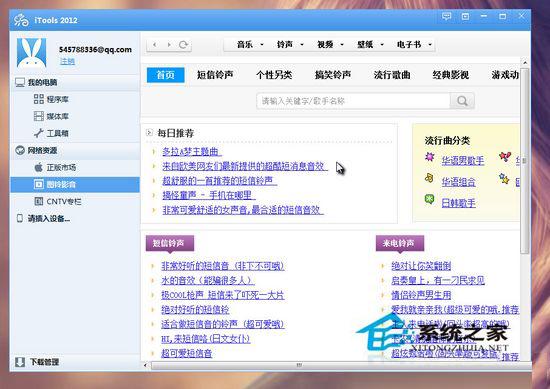Click the purple 短信铃声 section label
550x389 pixels.
tap(170, 243)
